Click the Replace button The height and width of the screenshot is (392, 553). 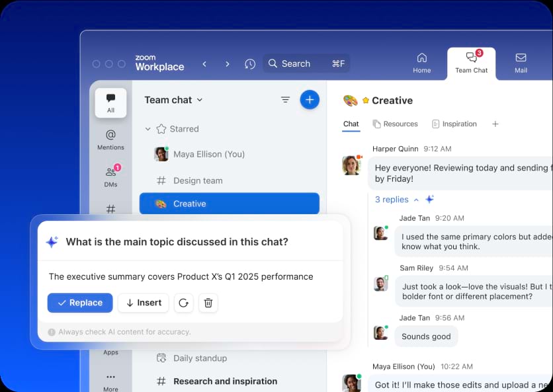click(79, 303)
